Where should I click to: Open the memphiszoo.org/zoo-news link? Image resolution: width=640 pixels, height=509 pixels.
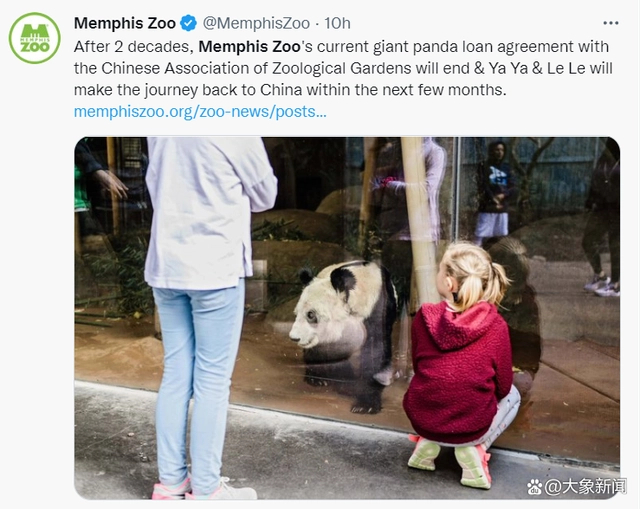pos(200,111)
